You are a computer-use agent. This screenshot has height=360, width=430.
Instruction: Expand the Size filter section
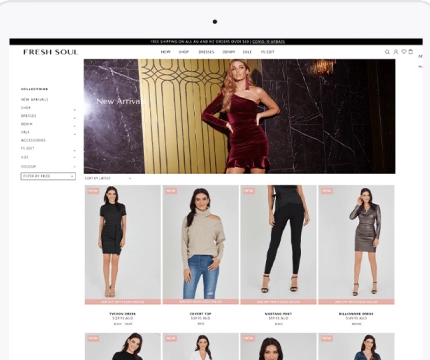pyautogui.click(x=75, y=158)
